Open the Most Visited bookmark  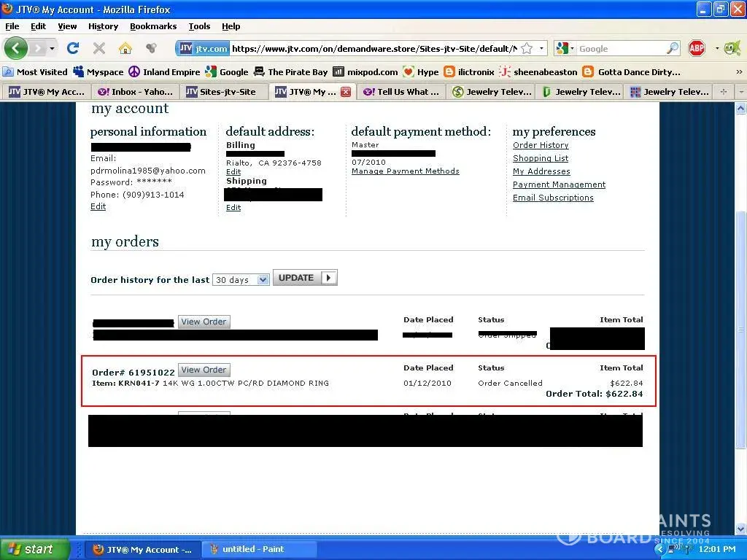tap(35, 72)
